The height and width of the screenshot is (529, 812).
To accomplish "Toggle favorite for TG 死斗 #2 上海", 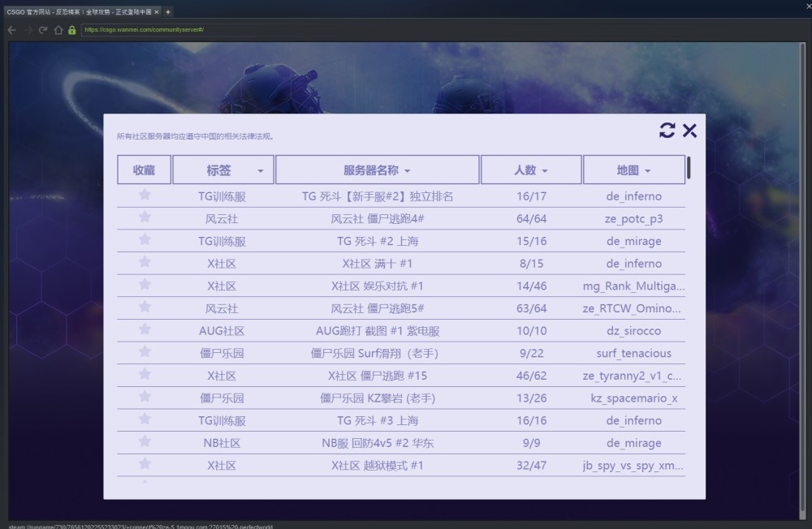I will (x=145, y=239).
